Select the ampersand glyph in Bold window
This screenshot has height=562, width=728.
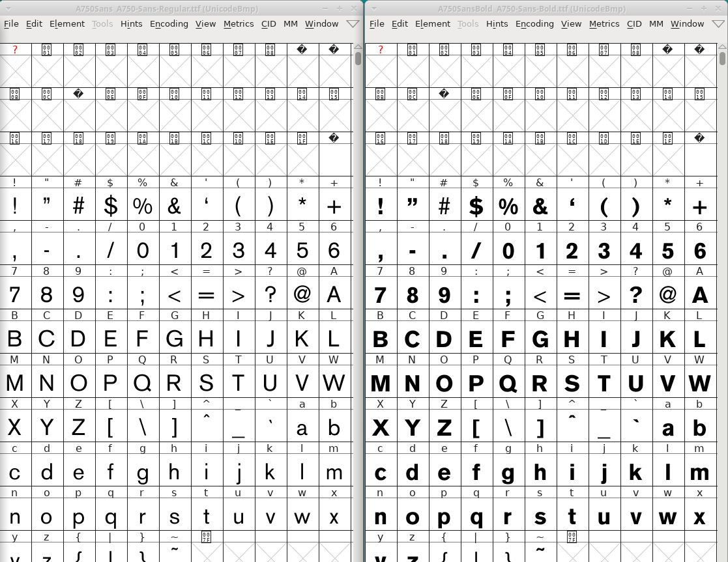[x=540, y=205]
